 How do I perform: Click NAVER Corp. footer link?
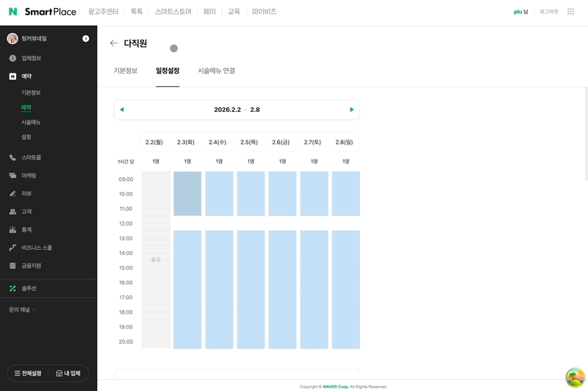click(336, 387)
